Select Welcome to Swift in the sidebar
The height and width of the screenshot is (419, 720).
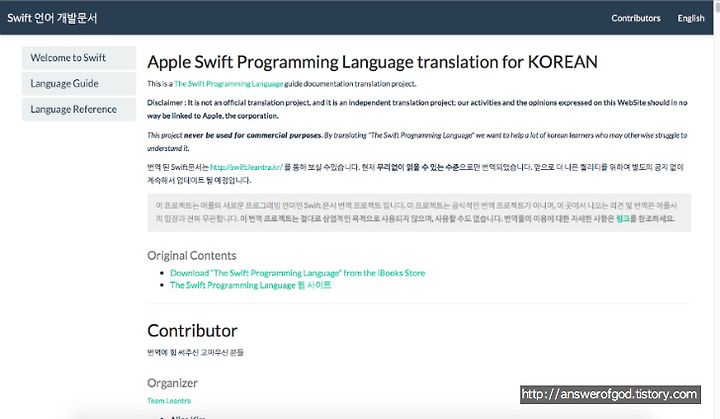(79, 58)
